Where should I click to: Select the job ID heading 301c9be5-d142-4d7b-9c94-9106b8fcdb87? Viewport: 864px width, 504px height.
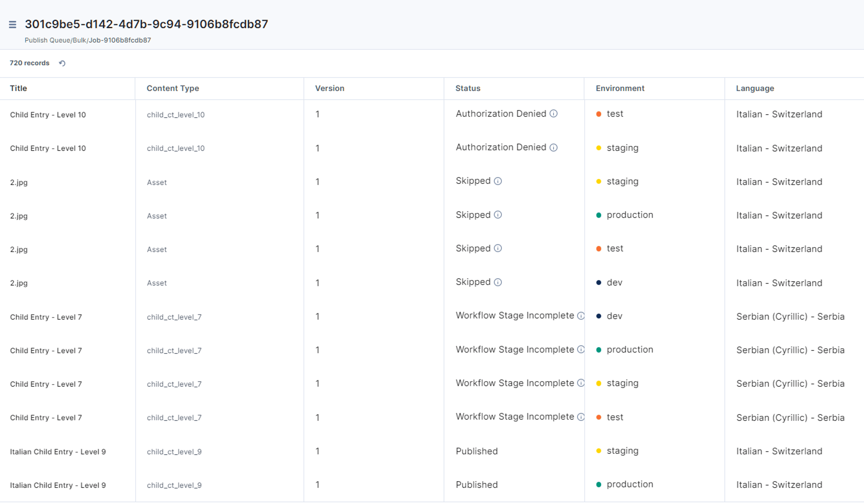[146, 24]
